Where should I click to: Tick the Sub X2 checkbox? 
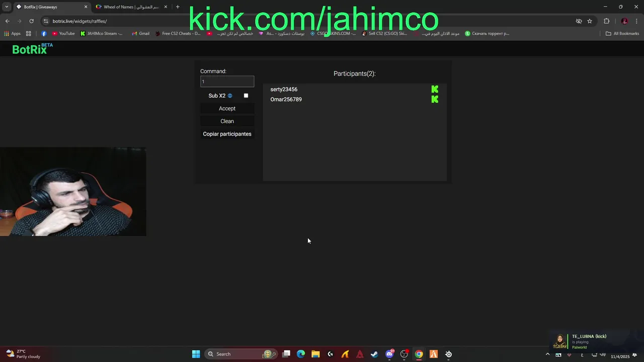246,96
